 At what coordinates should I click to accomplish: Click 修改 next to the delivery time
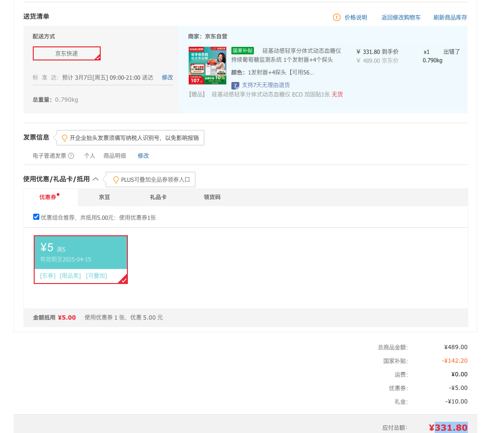click(x=167, y=77)
